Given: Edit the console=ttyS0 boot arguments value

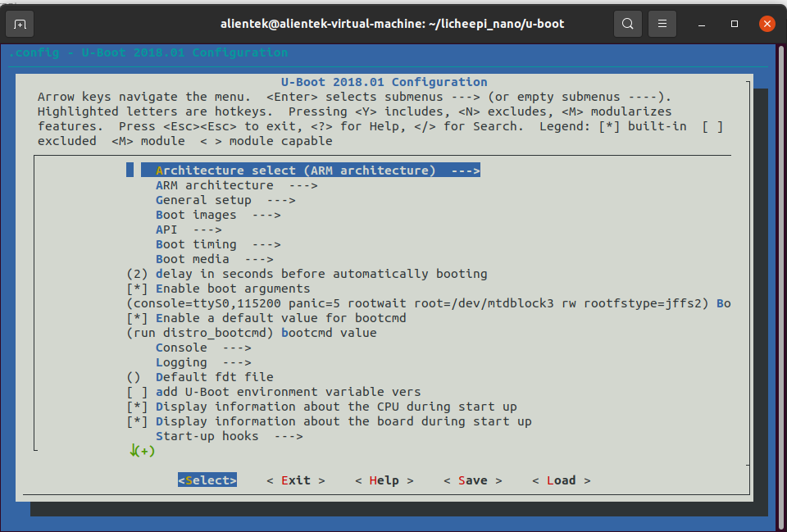Looking at the screenshot, I should click(x=429, y=303).
